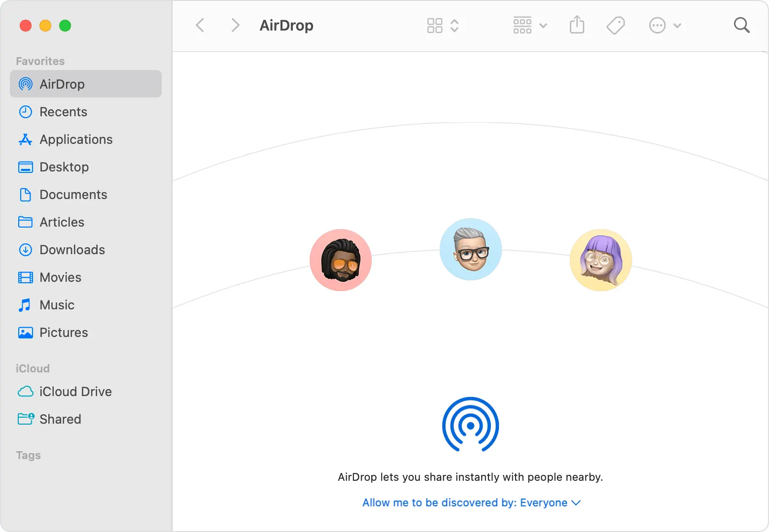Click the Documents page icon

pyautogui.click(x=26, y=195)
